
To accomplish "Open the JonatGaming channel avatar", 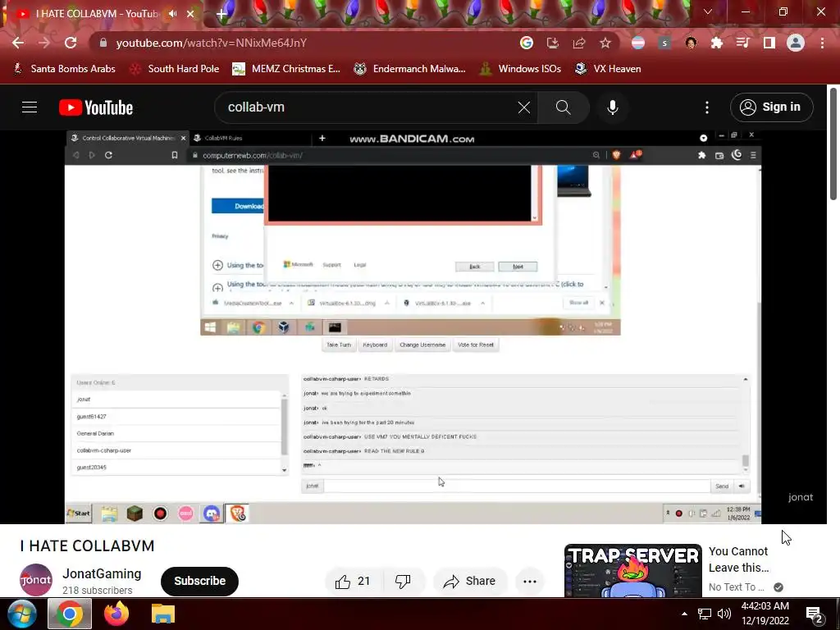I will coord(36,580).
